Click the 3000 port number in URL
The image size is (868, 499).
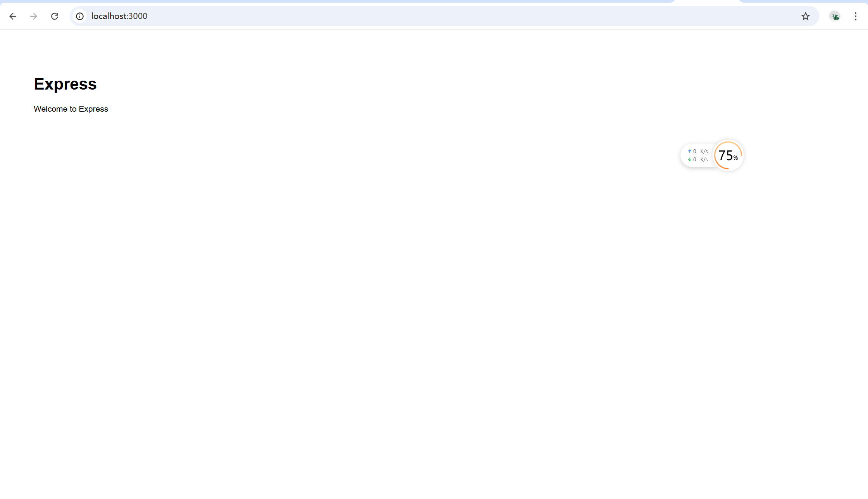138,16
